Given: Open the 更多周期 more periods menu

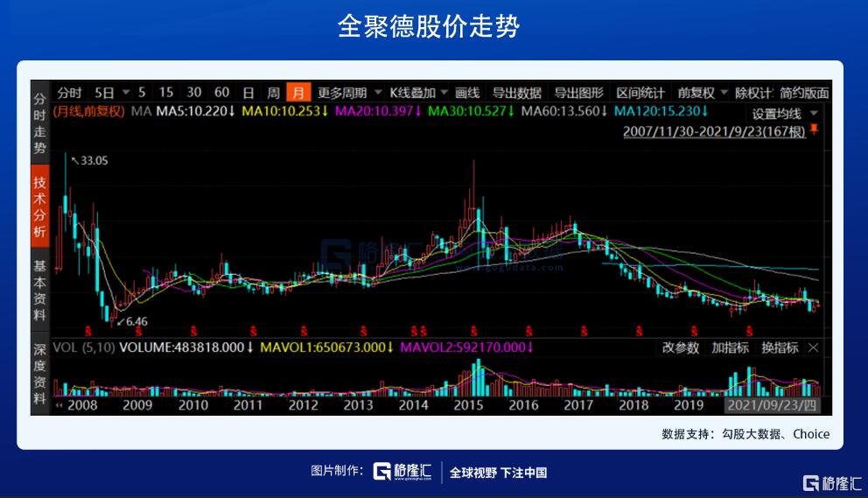Looking at the screenshot, I should [x=342, y=93].
